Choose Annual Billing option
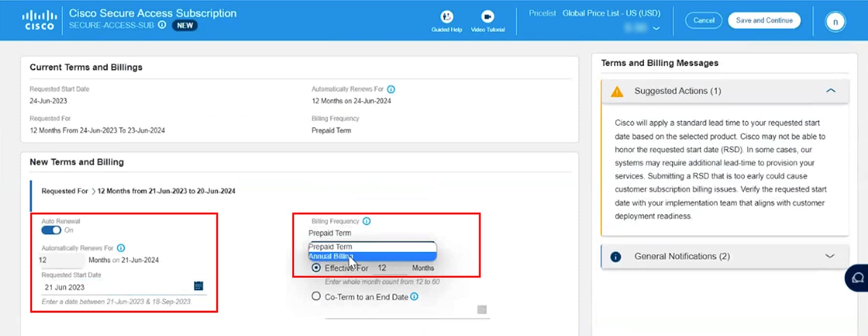Image resolution: width=868 pixels, height=336 pixels. pos(372,256)
